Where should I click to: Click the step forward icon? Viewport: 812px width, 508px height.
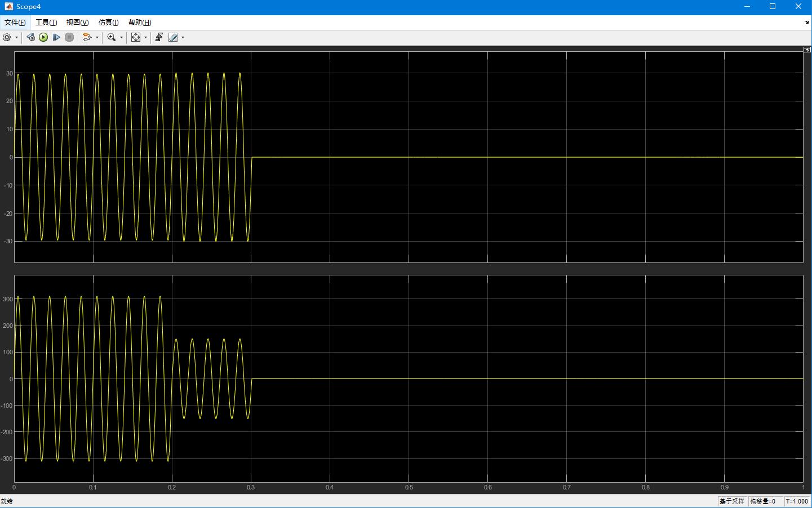click(56, 37)
